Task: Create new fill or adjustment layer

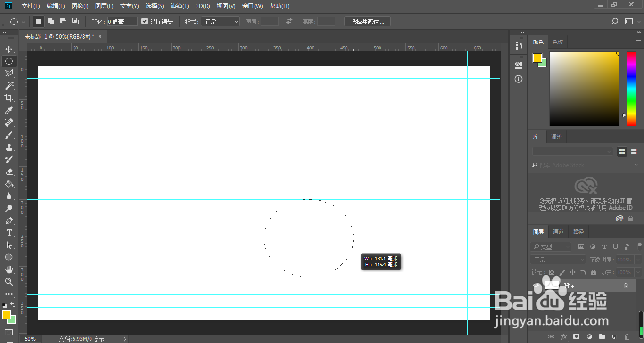Action: click(x=589, y=337)
